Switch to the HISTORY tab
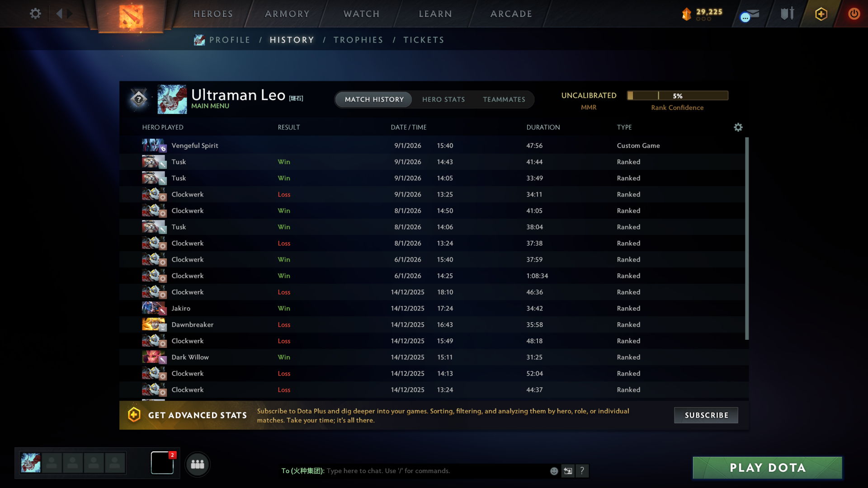Viewport: 868px width, 488px height. (x=292, y=40)
